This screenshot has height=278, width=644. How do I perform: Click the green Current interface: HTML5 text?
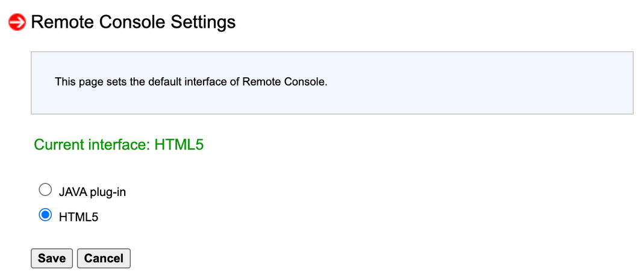(x=119, y=145)
